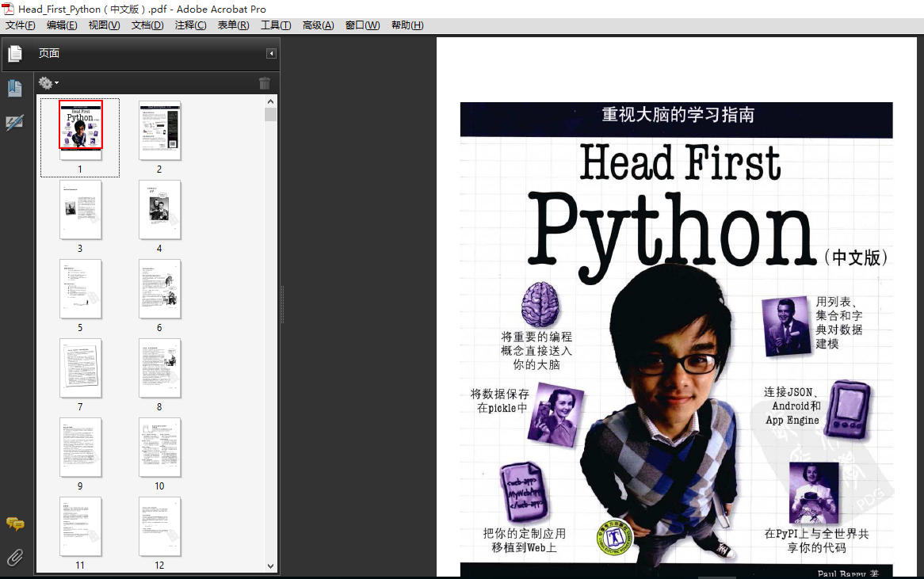
Task: Select page 12 thumbnail
Action: pyautogui.click(x=160, y=526)
